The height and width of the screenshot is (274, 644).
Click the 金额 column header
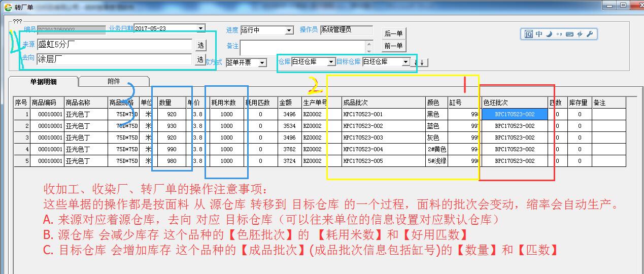290,102
